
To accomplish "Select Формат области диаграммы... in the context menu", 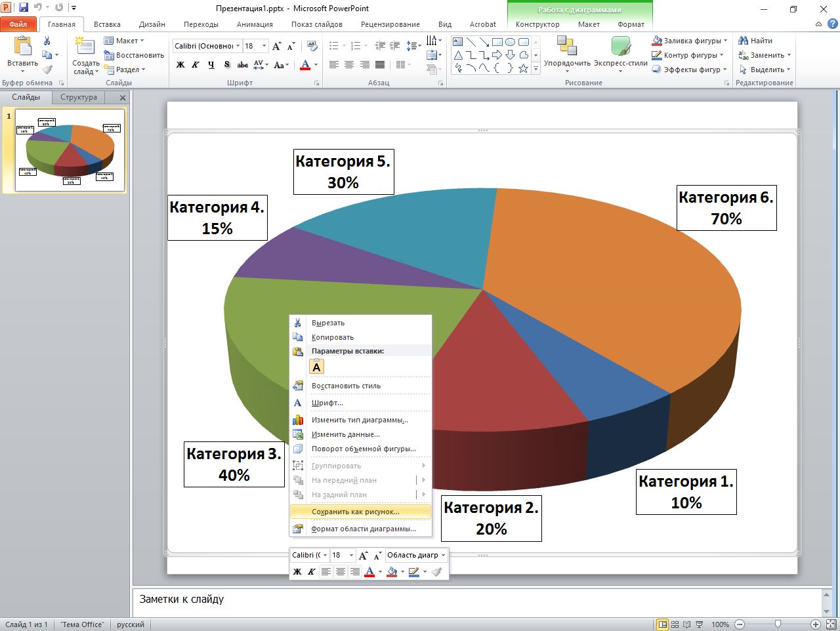I will pyautogui.click(x=360, y=529).
